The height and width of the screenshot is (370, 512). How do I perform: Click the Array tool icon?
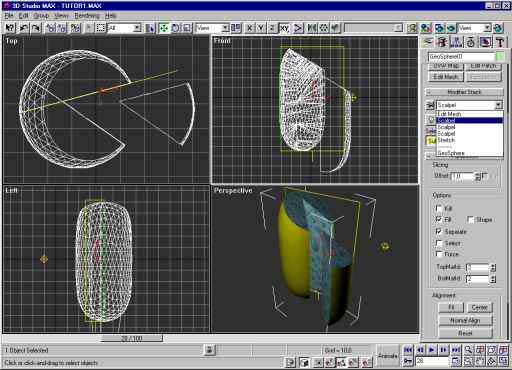coord(324,28)
